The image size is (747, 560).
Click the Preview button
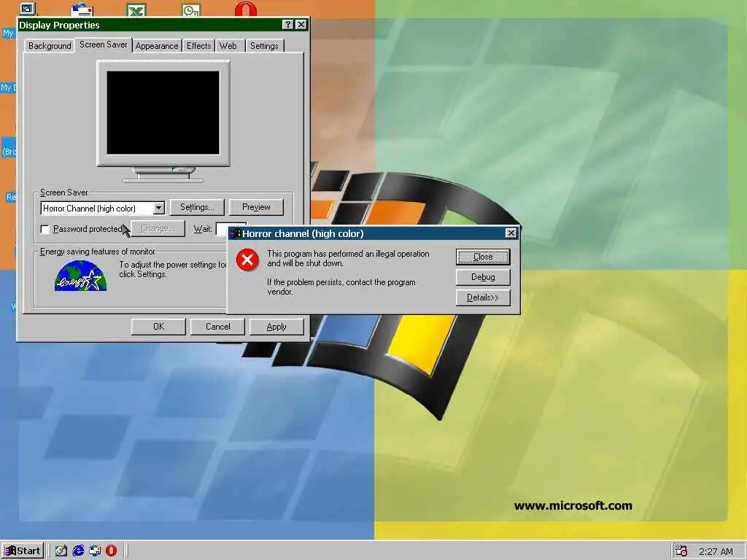(x=256, y=207)
